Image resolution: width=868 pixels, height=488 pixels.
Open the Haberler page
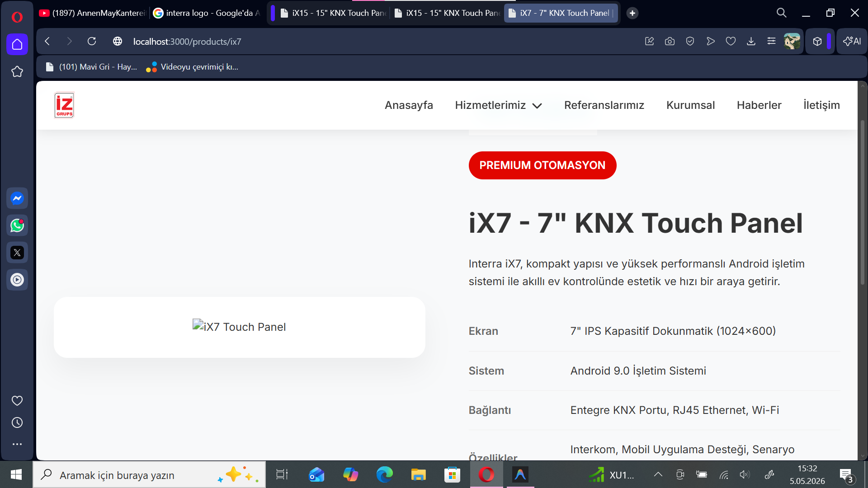759,105
